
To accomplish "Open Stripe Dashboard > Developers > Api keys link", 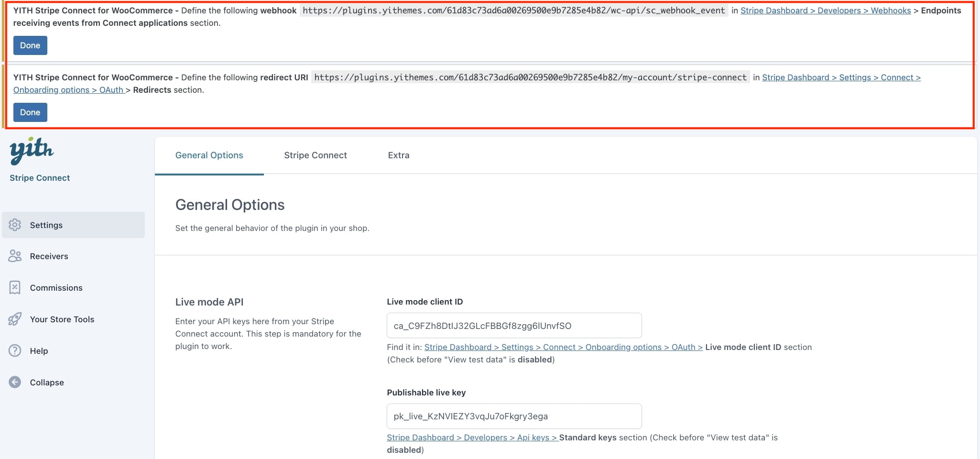I will click(x=472, y=437).
